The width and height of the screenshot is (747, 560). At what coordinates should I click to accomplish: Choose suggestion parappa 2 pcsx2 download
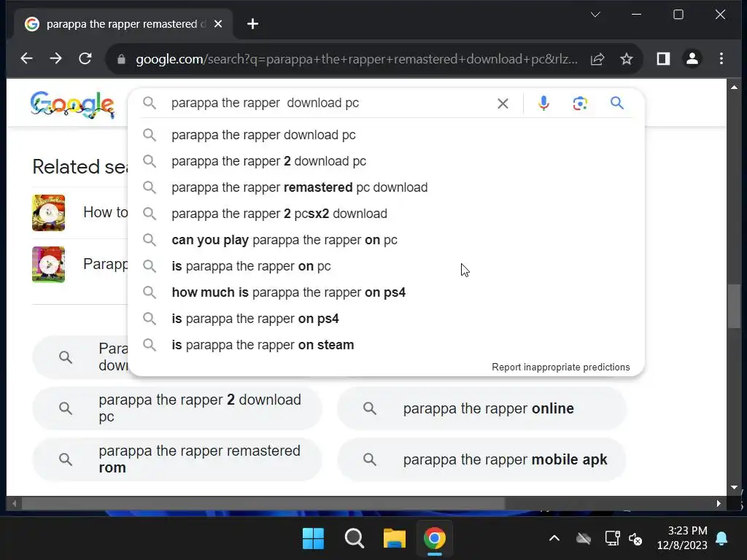pos(387,214)
